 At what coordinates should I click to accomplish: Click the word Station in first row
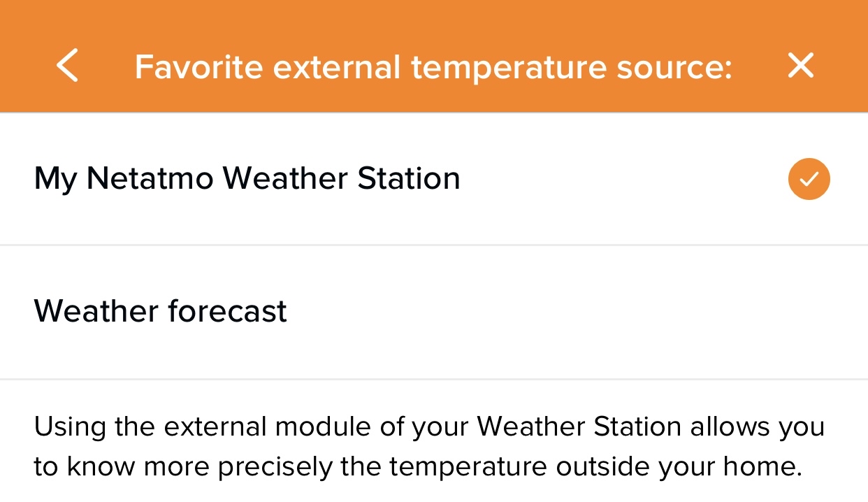(x=409, y=178)
